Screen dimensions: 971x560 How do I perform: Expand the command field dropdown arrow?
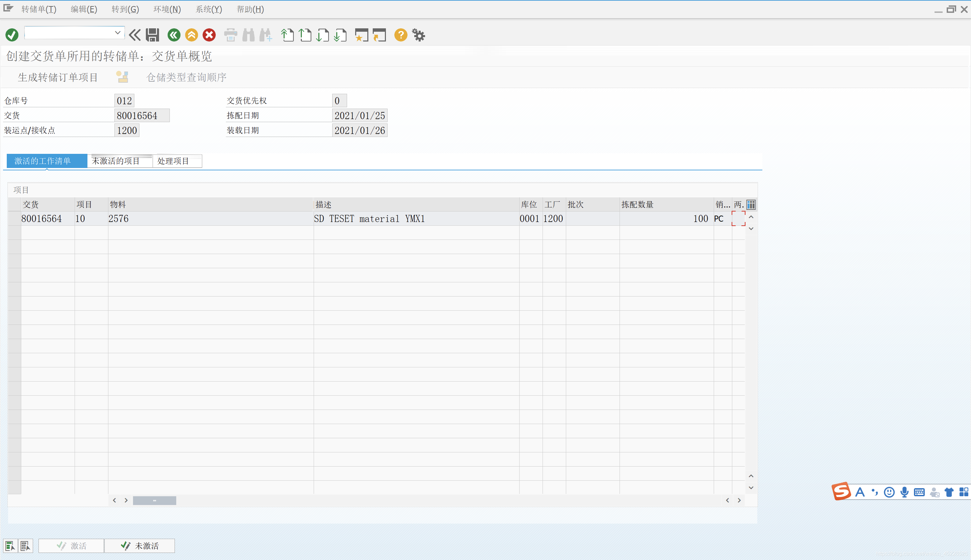(x=118, y=33)
